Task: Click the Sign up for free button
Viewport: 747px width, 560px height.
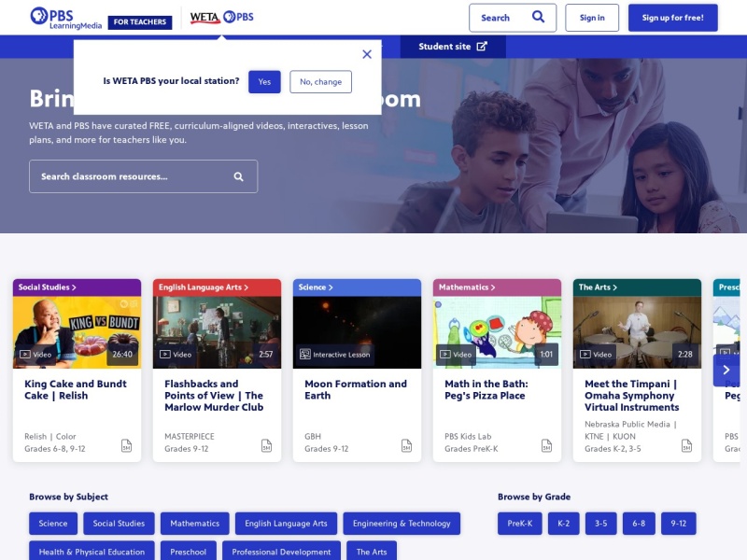Action: (672, 18)
